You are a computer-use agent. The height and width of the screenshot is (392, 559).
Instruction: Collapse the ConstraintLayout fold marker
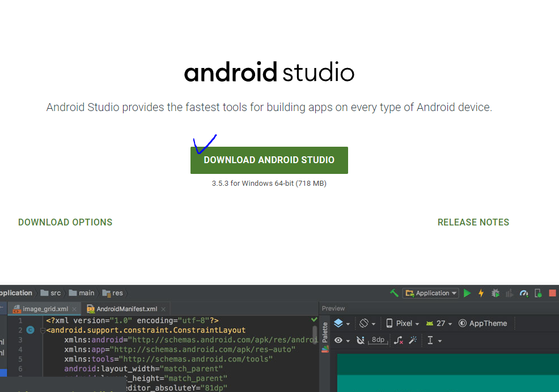(43, 330)
